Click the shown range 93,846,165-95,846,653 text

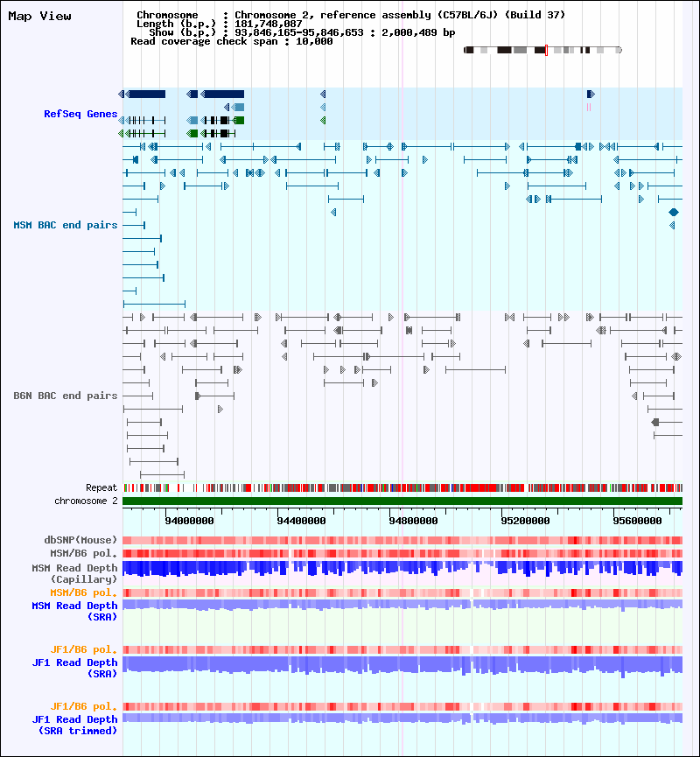click(299, 33)
